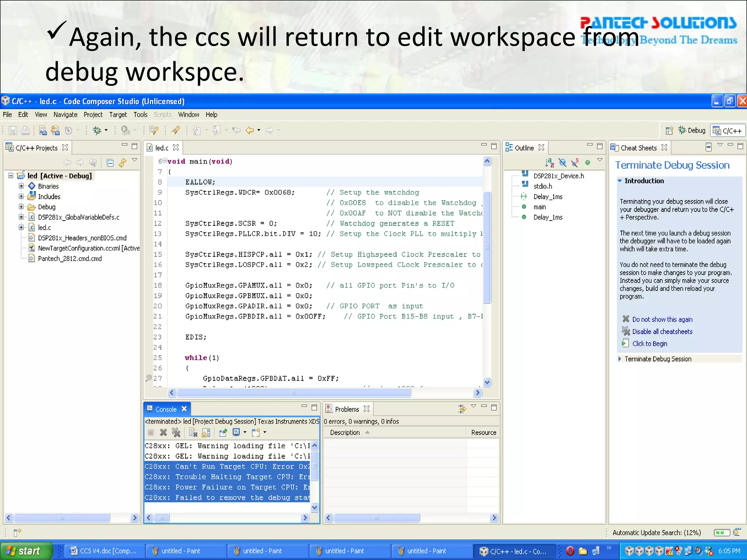Screen dimensions: 747x560
Task: Open the Tools menu
Action: pos(140,114)
